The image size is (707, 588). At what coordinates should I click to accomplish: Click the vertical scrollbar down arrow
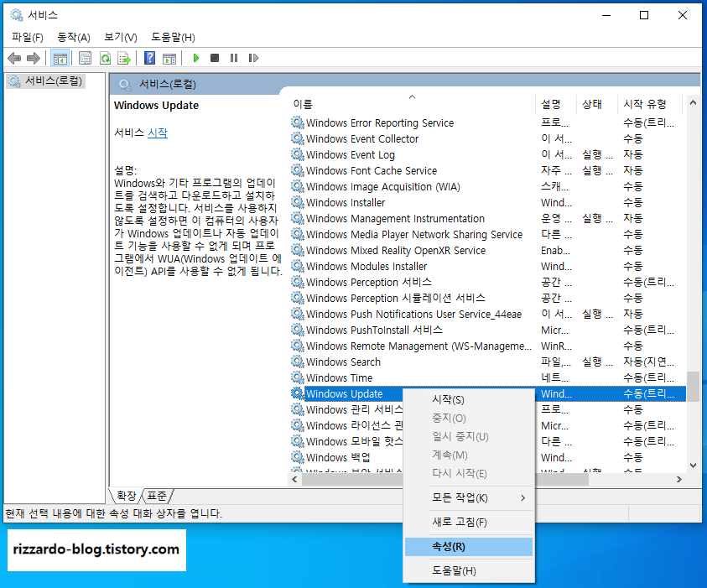coord(693,465)
